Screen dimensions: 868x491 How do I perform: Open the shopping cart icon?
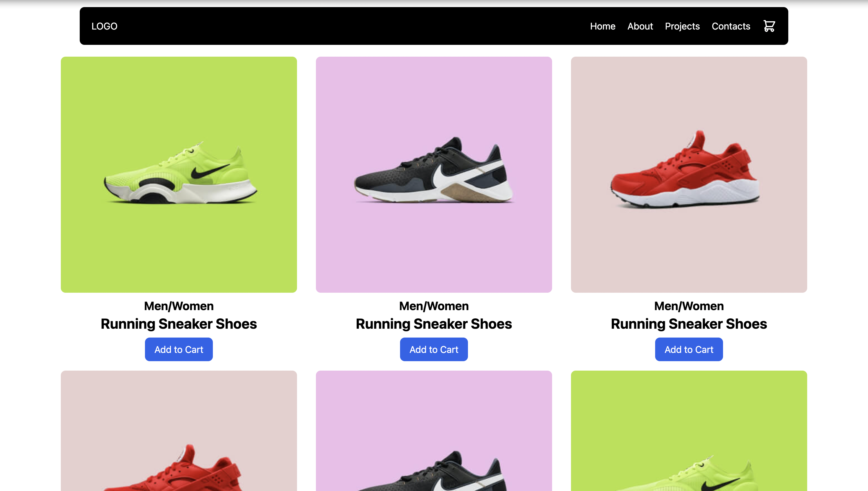tap(769, 26)
